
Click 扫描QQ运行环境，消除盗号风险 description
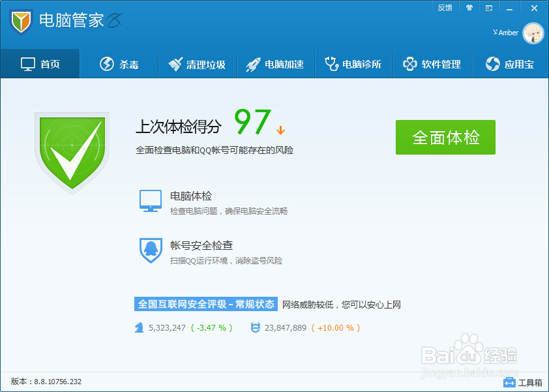coord(226,261)
